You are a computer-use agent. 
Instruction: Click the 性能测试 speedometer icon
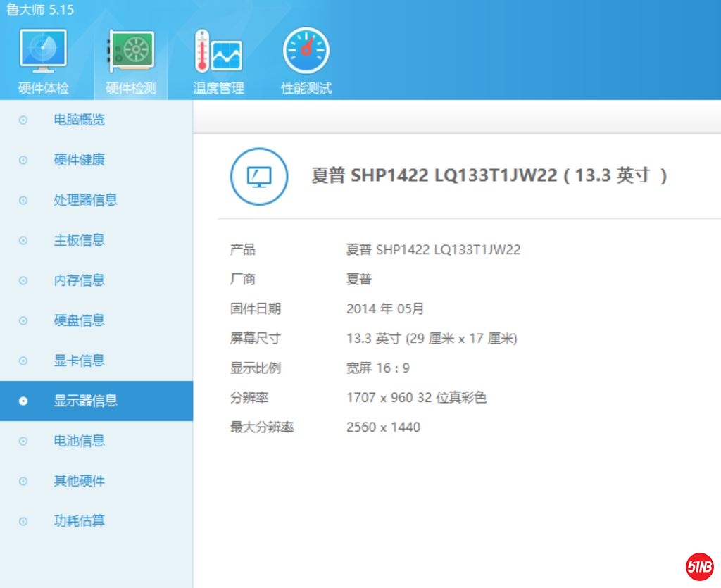tap(306, 51)
